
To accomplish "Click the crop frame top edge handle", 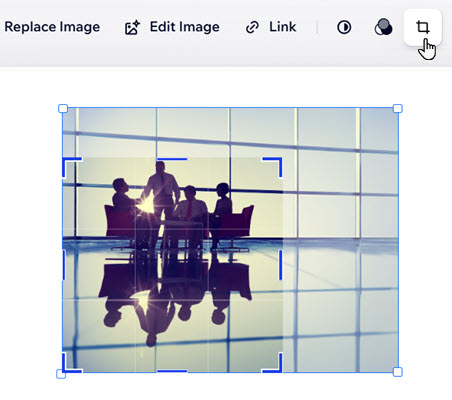I will [172, 159].
